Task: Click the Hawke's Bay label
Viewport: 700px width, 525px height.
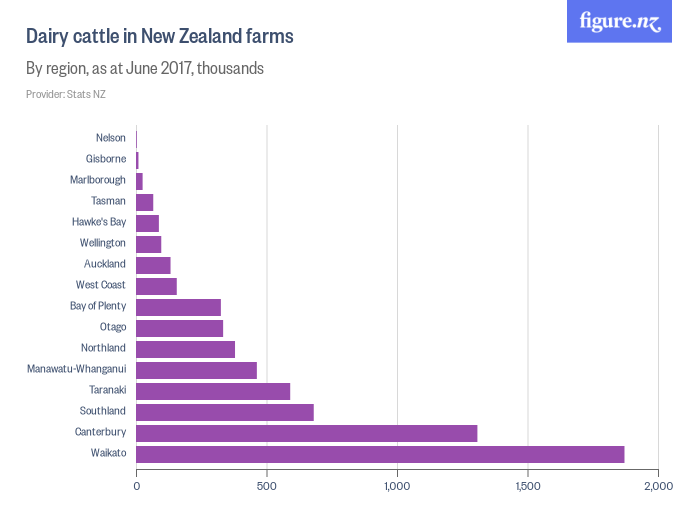Action: point(99,222)
